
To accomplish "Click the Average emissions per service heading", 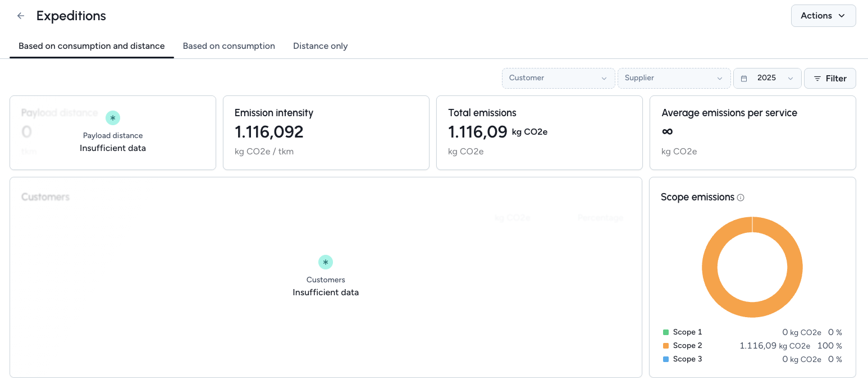I will [729, 113].
